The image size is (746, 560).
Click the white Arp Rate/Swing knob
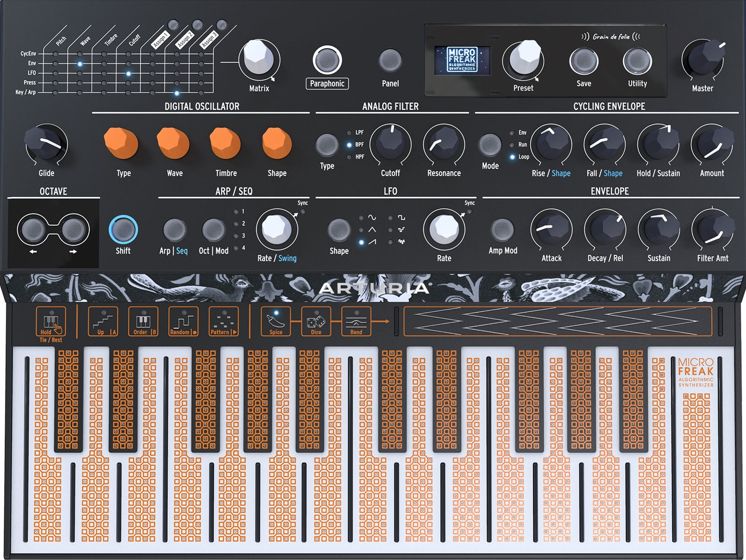click(x=277, y=229)
